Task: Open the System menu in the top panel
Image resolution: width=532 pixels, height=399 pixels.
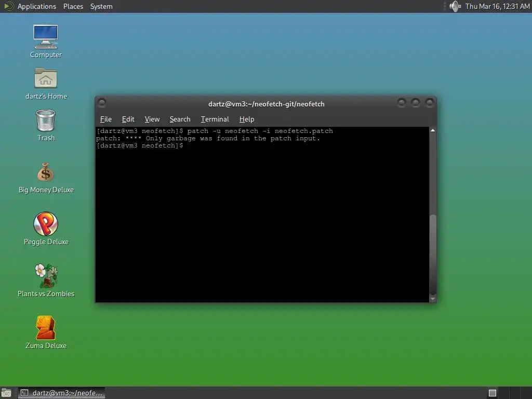Action: [x=101, y=6]
